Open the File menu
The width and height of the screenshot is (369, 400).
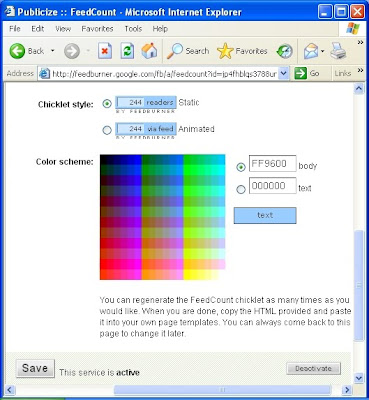coord(15,29)
